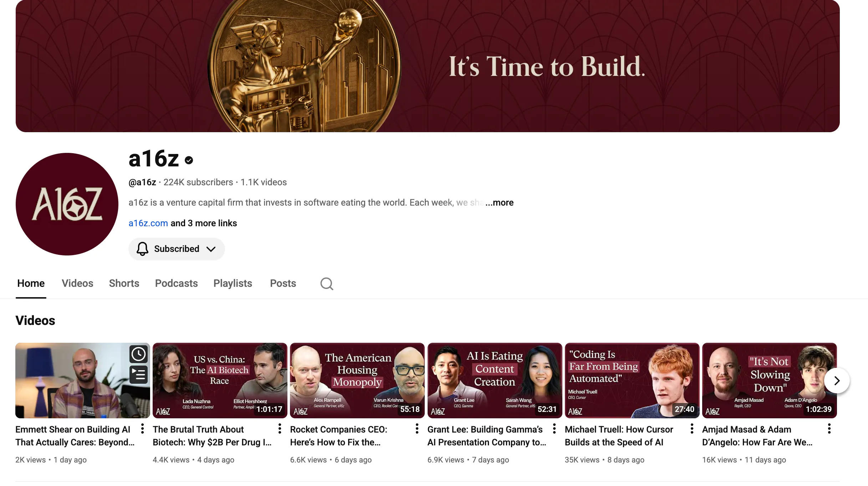Click the notification bell on the Subscribed button

tap(142, 249)
